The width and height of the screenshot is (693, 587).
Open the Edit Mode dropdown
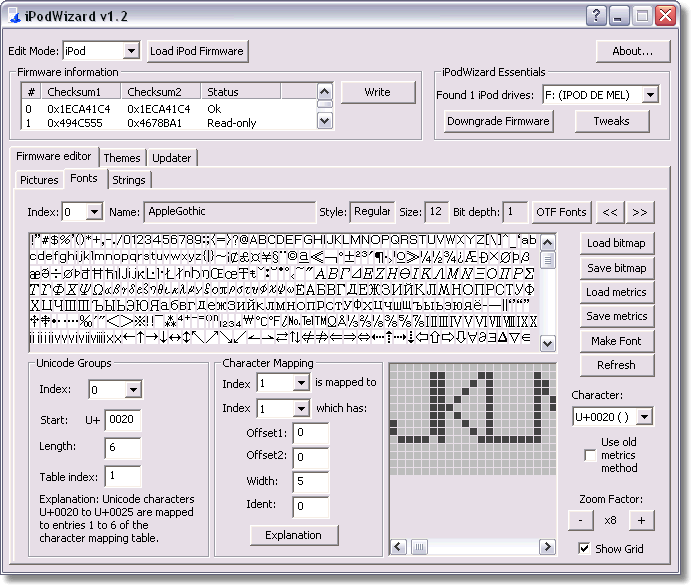tap(131, 51)
